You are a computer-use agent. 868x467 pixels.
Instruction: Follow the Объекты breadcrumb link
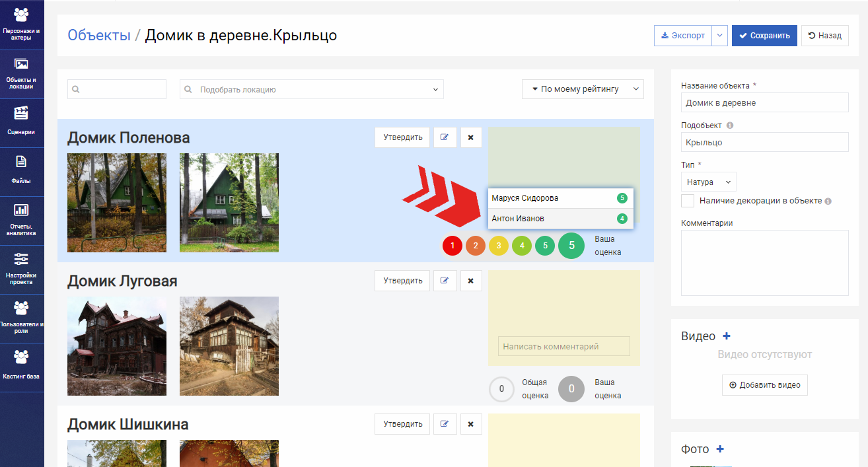[99, 35]
